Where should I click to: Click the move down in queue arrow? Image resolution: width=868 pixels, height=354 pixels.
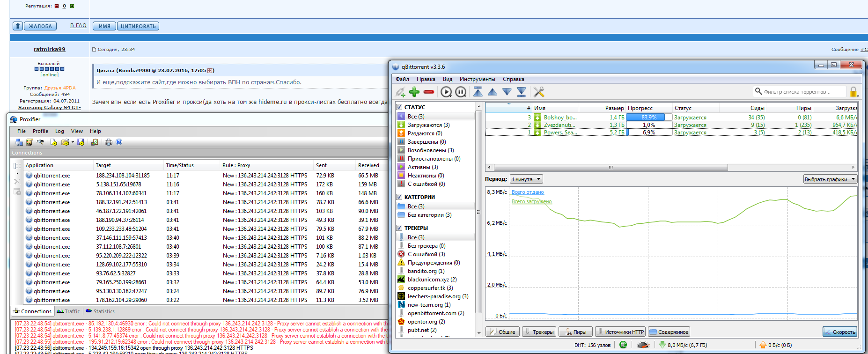coord(507,92)
